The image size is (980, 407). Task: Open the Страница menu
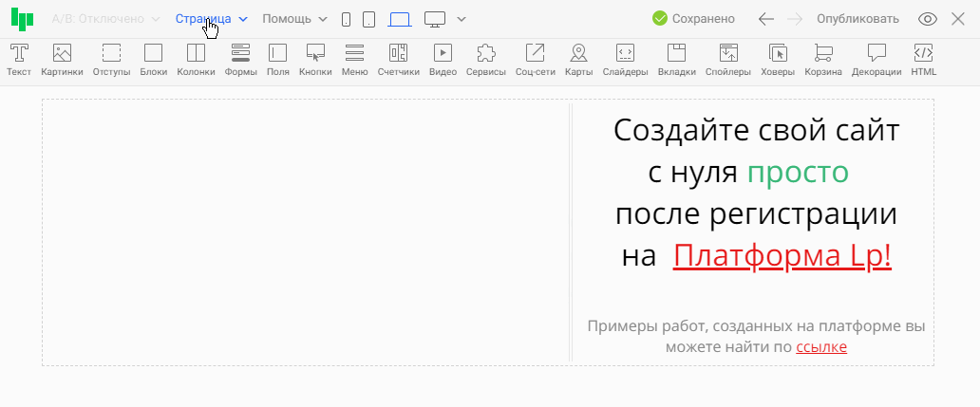pos(211,19)
